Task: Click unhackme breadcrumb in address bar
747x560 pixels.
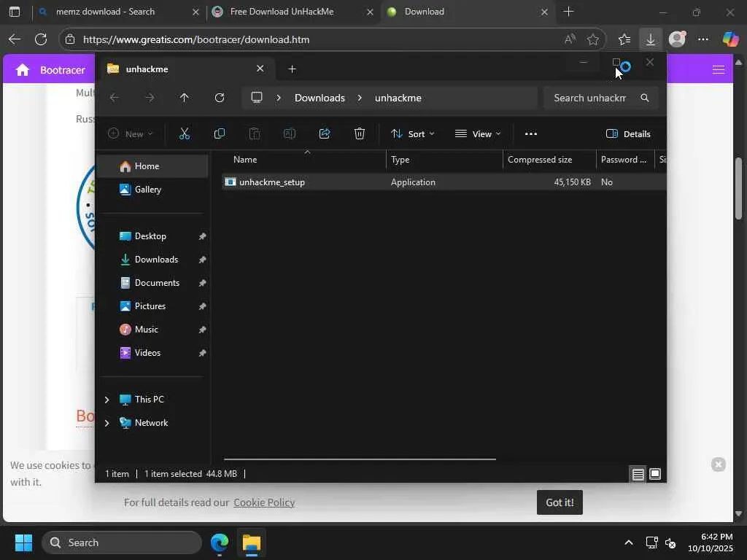Action: tap(398, 98)
